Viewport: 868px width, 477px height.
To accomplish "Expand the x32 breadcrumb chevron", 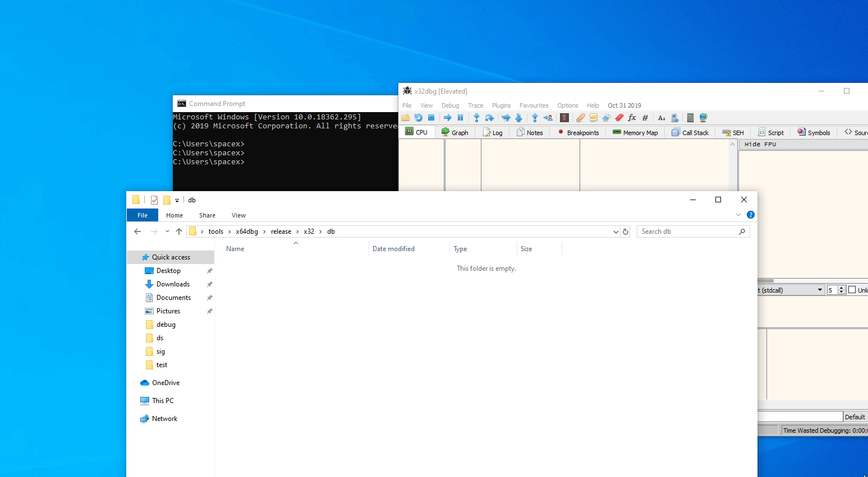I will coord(321,231).
